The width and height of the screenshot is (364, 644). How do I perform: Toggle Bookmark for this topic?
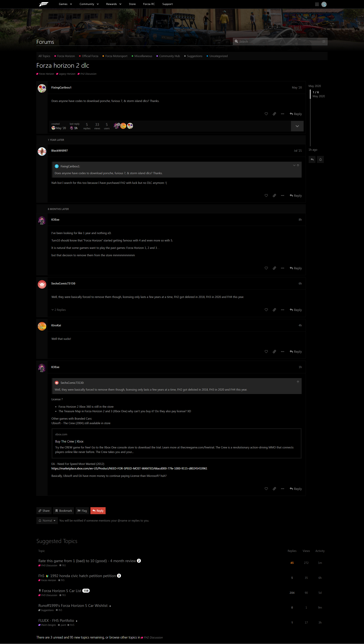(x=64, y=511)
